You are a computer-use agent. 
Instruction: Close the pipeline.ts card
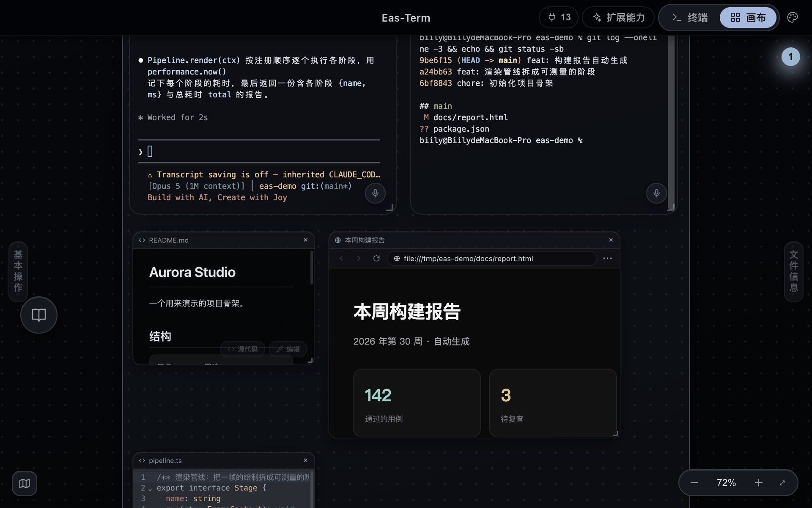click(x=305, y=461)
